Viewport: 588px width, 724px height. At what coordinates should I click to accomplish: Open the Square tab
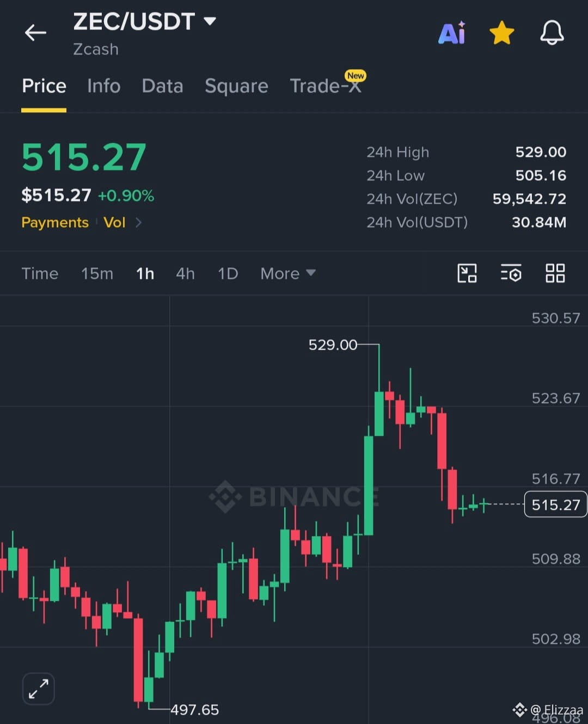pyautogui.click(x=236, y=86)
